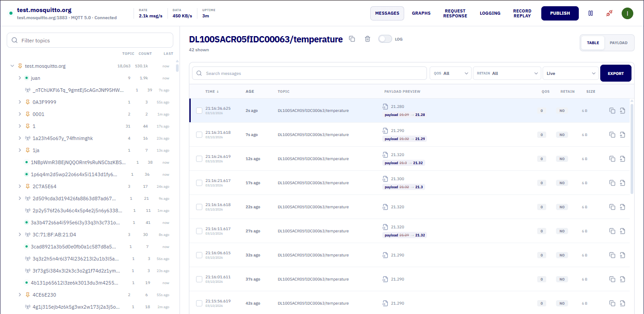Select the Table view tab
This screenshot has height=314, width=644.
[x=593, y=43]
